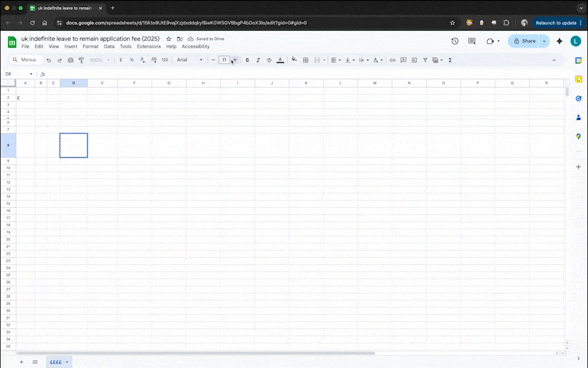Viewport: 588px width, 368px height.
Task: Open Contacts in the side panel
Action: pos(579,118)
